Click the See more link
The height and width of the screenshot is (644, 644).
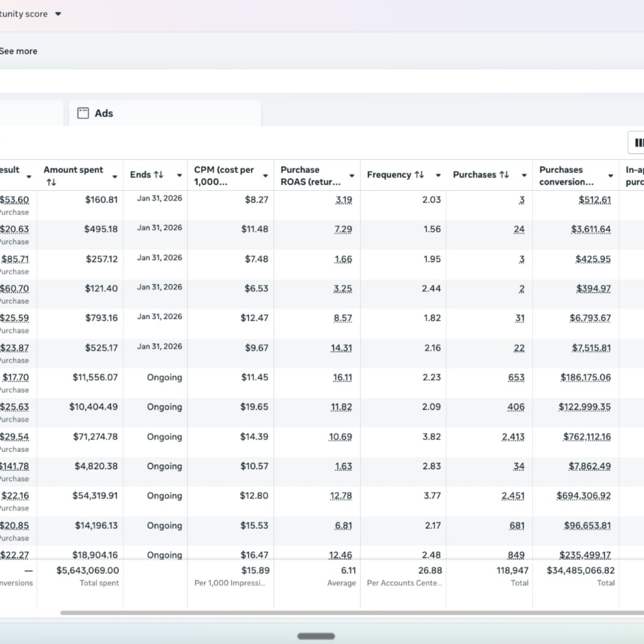point(19,51)
